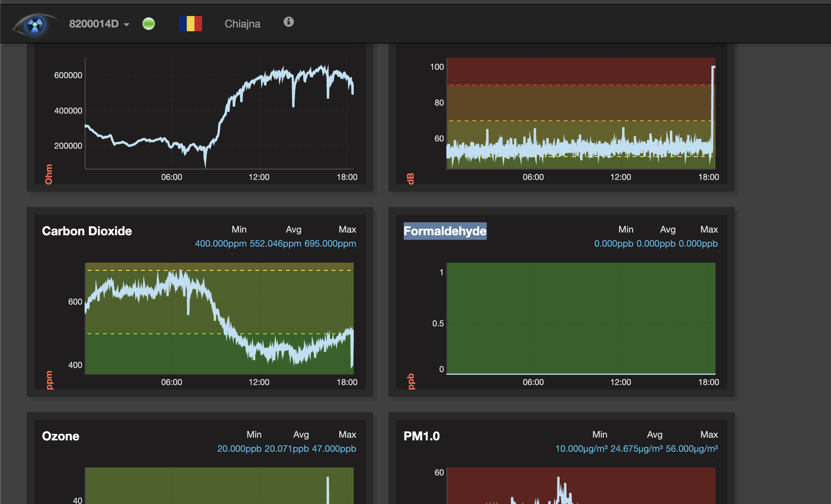
Task: Click the Carbon Dioxide heading
Action: (87, 231)
